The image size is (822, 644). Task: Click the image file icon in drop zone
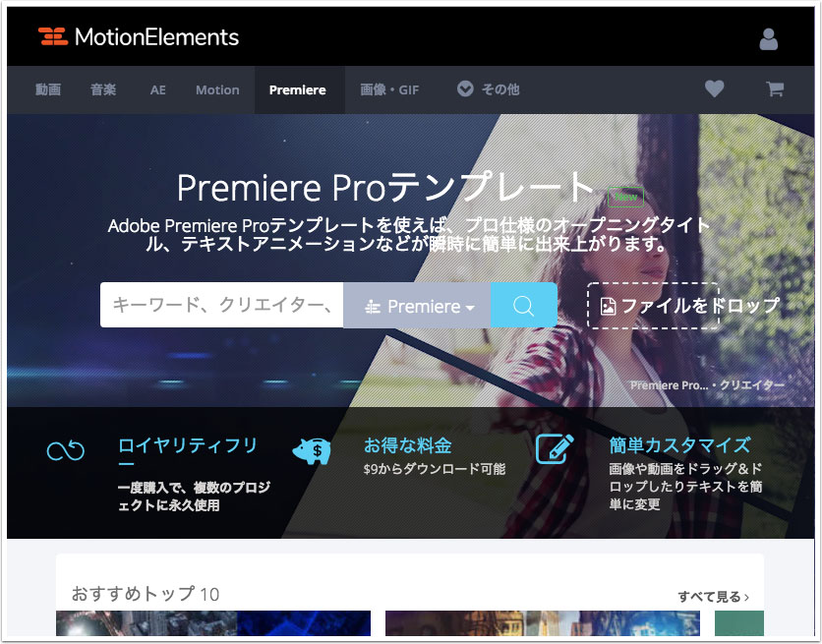(x=608, y=306)
